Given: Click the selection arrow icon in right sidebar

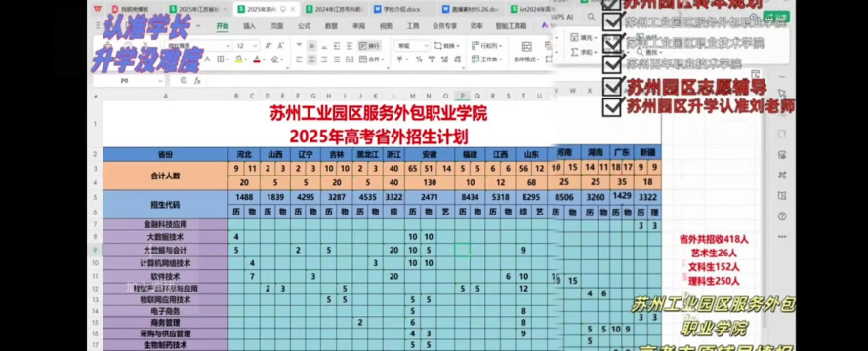Looking at the screenshot, I should [x=782, y=93].
